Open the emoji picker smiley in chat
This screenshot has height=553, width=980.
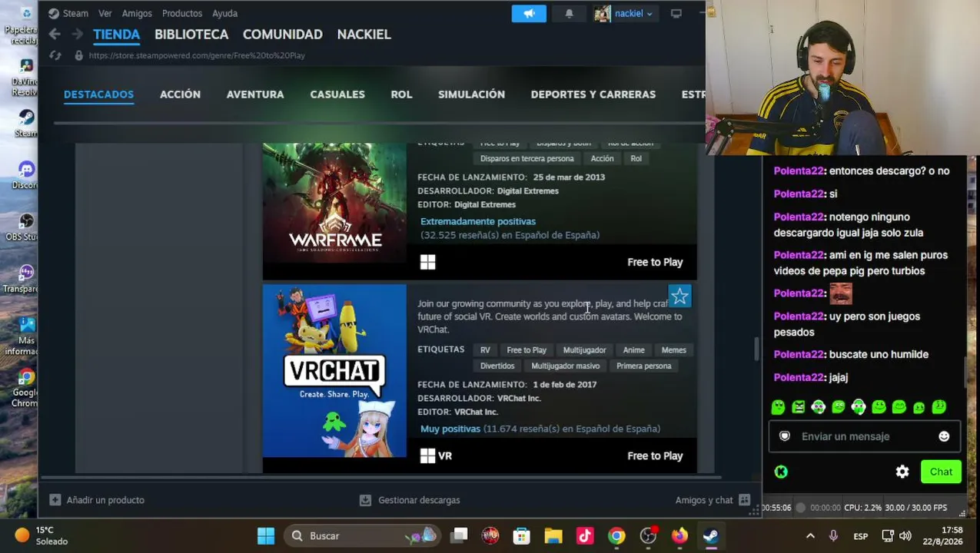point(944,436)
